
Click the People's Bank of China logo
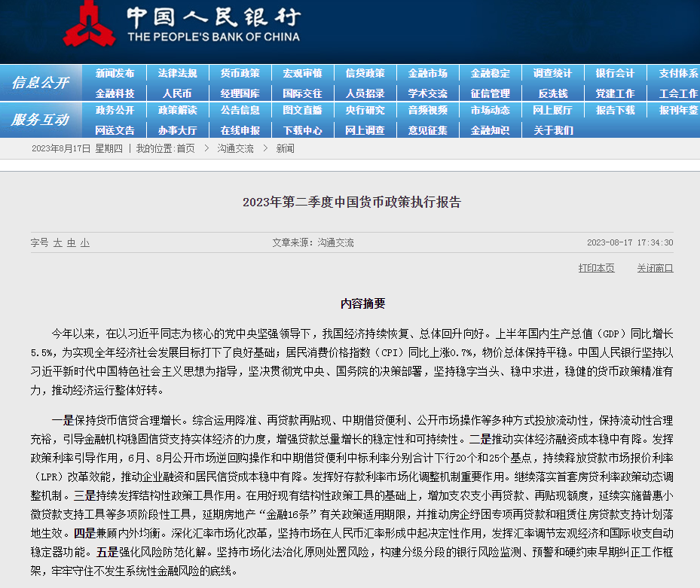(182, 23)
